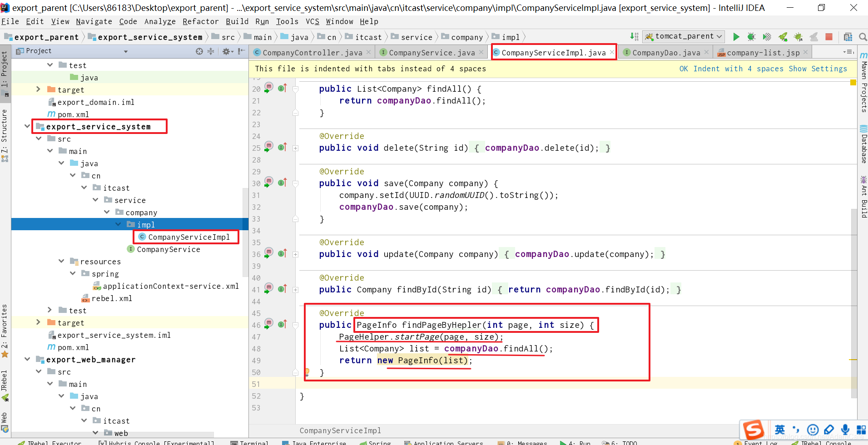Toggle Structure tool window side tab

[5, 135]
